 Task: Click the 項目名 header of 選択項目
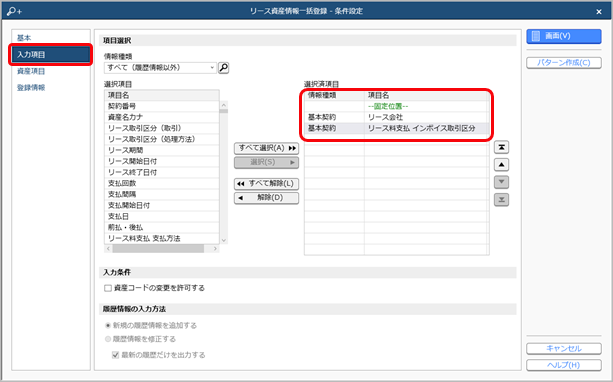pos(161,95)
